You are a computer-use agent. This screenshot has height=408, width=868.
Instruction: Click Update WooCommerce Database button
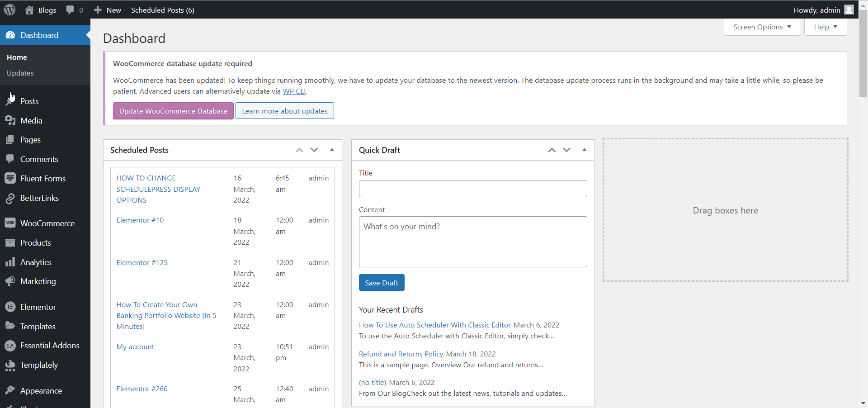(173, 111)
